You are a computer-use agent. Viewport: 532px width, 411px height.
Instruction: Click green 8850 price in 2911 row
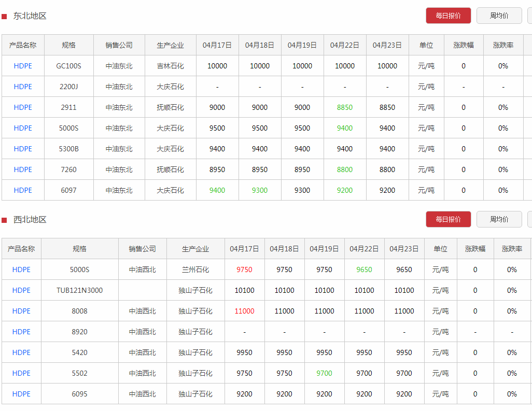(x=345, y=107)
